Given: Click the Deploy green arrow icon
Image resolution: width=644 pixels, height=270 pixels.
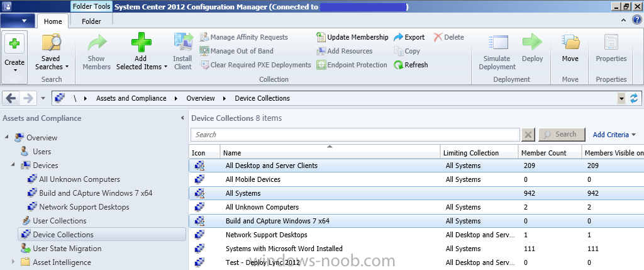Looking at the screenshot, I should (532, 43).
